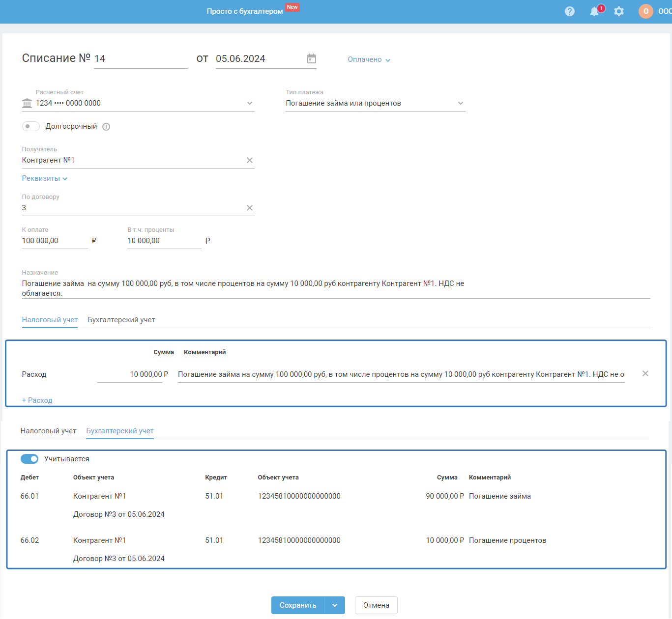Open the date picker calendar icon
The width and height of the screenshot is (672, 619).
(311, 59)
